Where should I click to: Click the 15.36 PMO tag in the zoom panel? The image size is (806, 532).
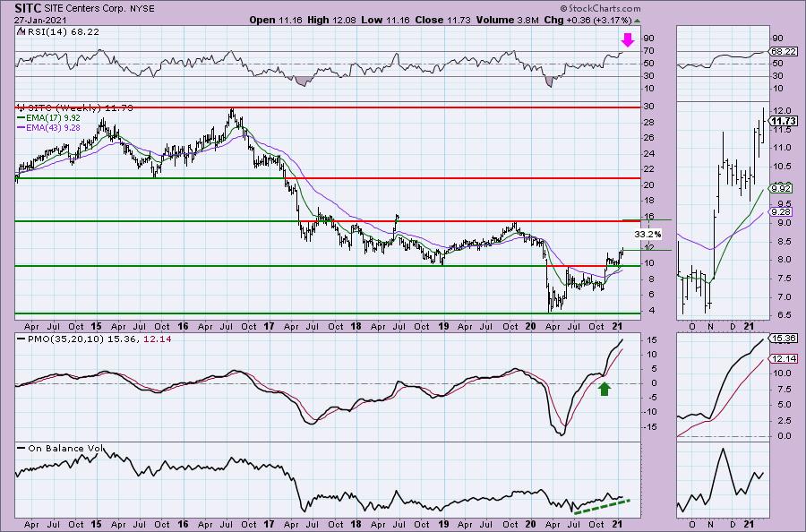[x=785, y=339]
